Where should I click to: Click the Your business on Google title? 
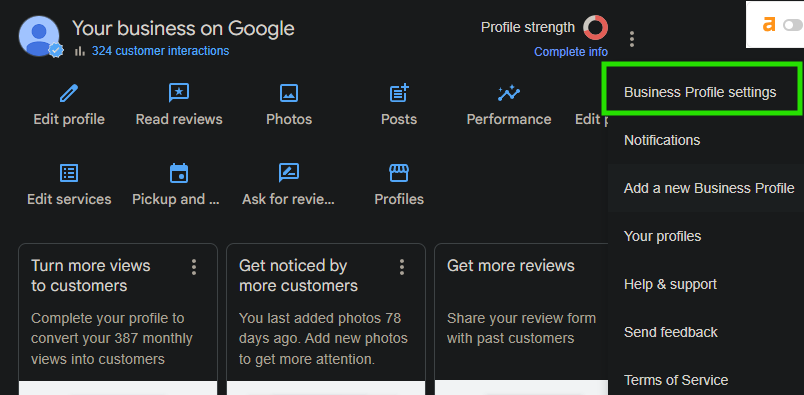[183, 28]
